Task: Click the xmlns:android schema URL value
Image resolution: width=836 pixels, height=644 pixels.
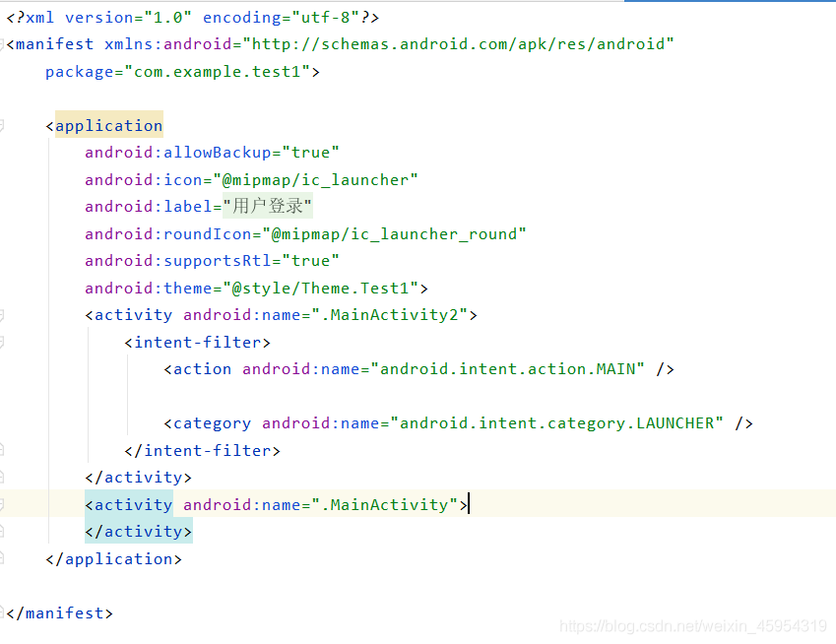Action: coord(458,44)
